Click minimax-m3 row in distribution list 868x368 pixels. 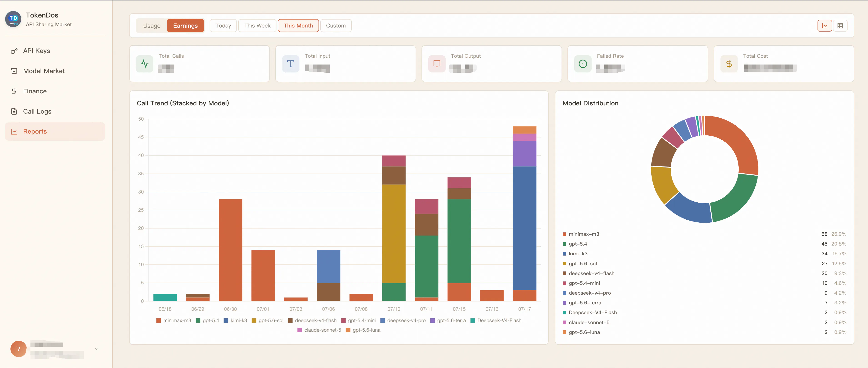point(704,234)
